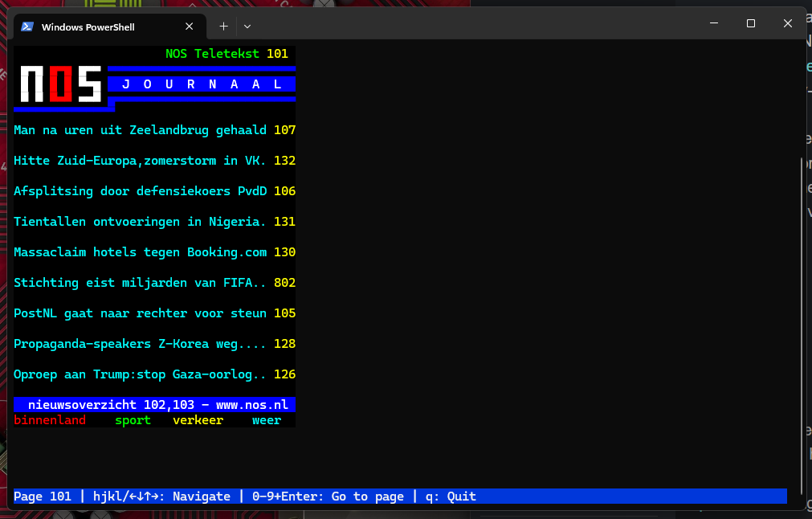The image size is (812, 519).
Task: Select the cyan 'weer' shortcut
Action: 267,420
